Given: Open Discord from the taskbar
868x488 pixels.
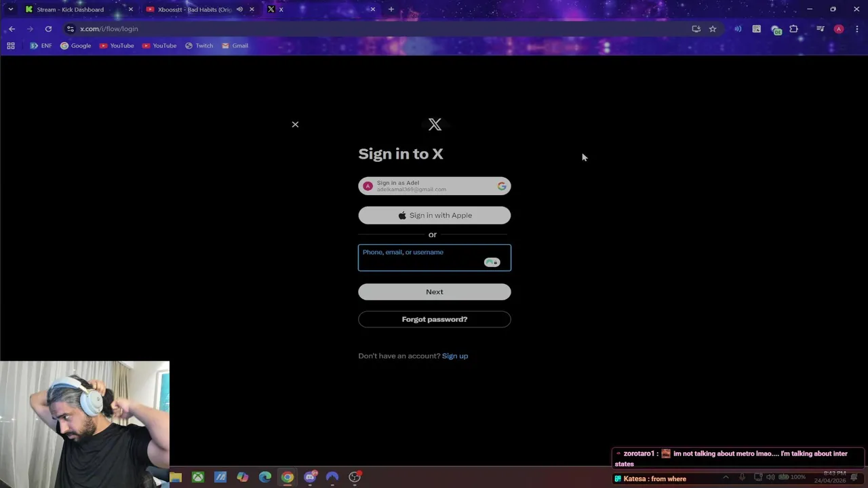Looking at the screenshot, I should click(310, 477).
